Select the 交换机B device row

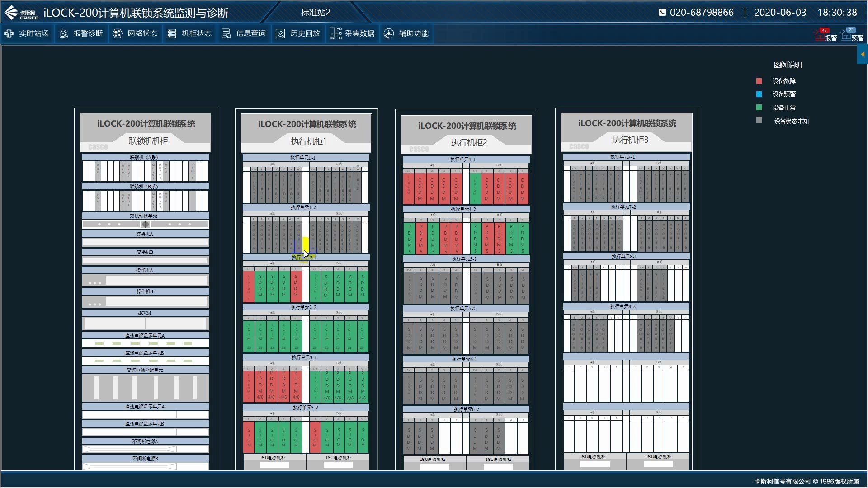(145, 260)
